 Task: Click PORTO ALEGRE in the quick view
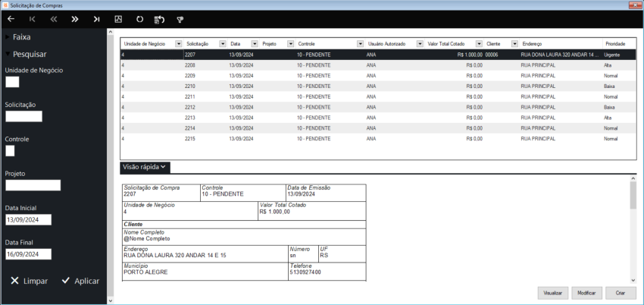click(x=145, y=272)
